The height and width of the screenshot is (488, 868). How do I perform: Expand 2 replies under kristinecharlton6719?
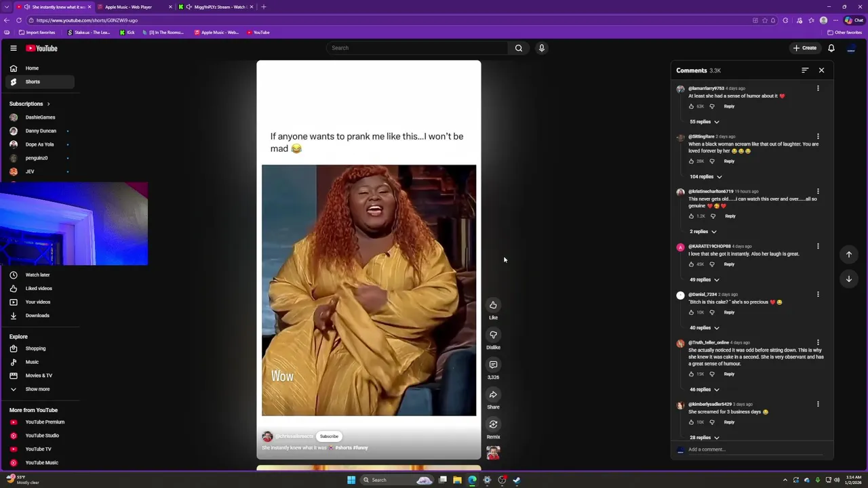703,232
